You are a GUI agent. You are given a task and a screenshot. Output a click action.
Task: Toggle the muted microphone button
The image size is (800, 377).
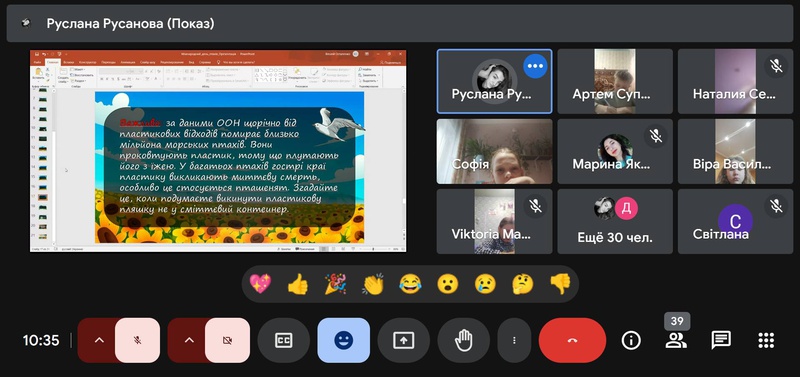(x=137, y=340)
